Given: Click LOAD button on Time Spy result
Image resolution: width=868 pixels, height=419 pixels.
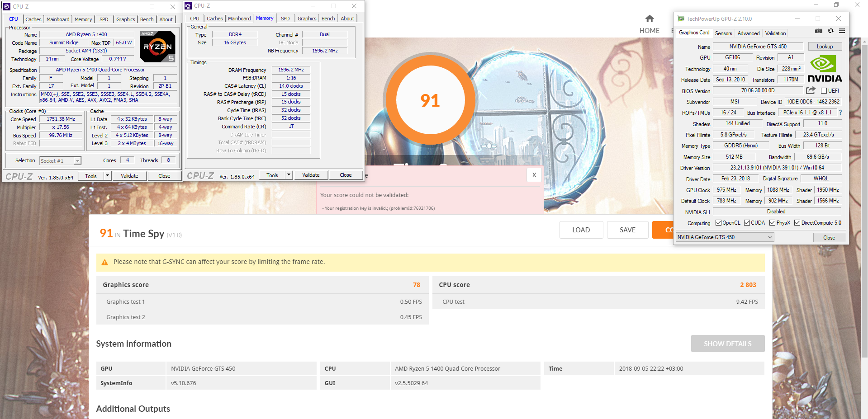Looking at the screenshot, I should [x=581, y=230].
